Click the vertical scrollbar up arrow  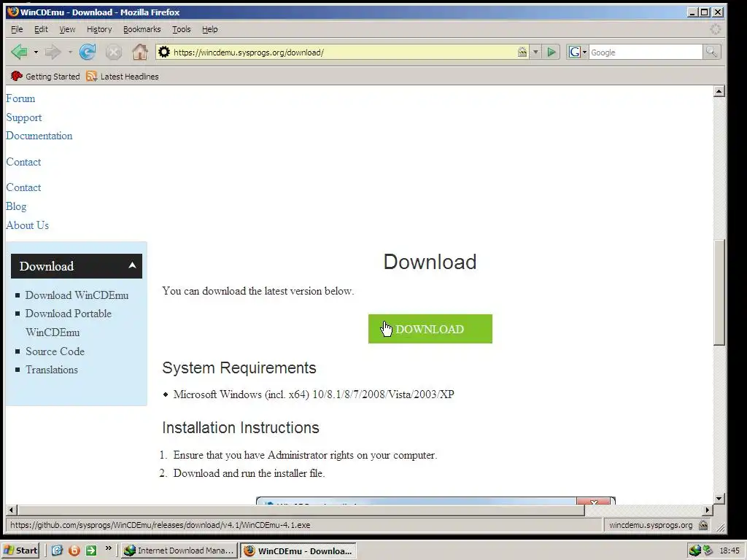click(x=719, y=91)
